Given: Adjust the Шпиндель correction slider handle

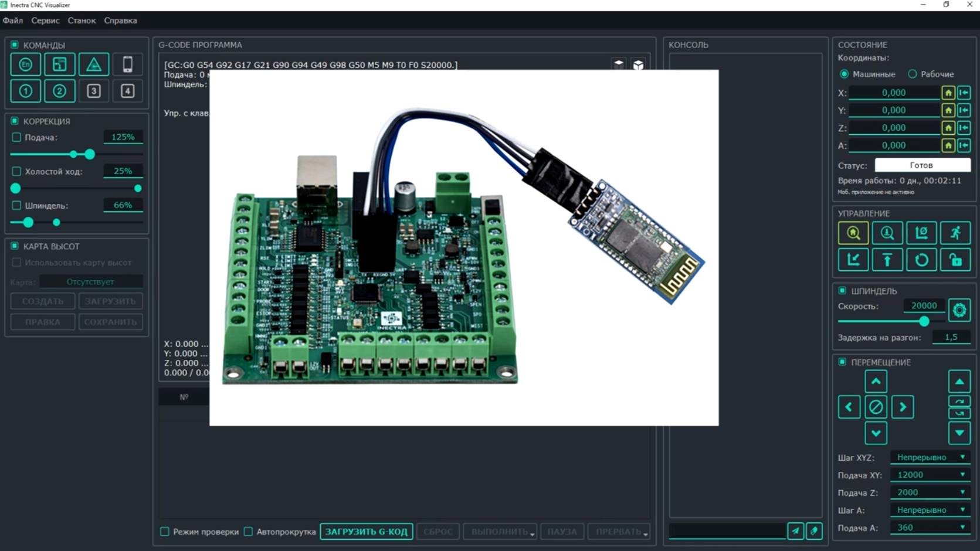Looking at the screenshot, I should point(28,222).
